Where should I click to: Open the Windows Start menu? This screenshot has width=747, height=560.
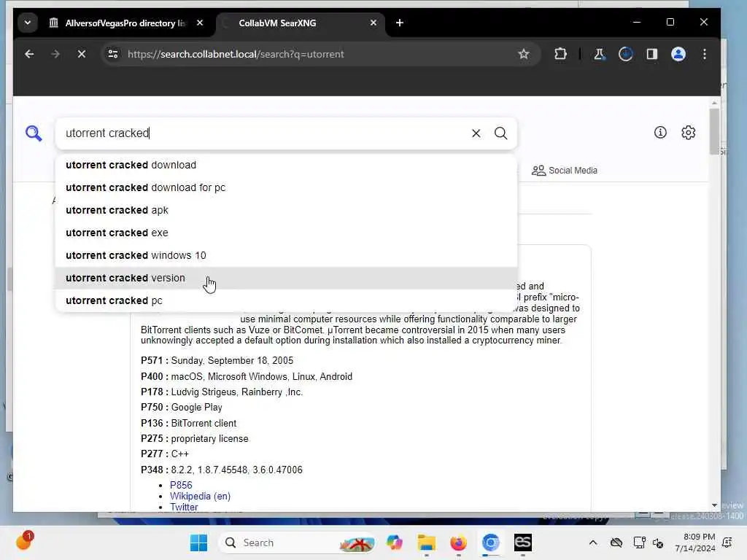[x=198, y=542]
